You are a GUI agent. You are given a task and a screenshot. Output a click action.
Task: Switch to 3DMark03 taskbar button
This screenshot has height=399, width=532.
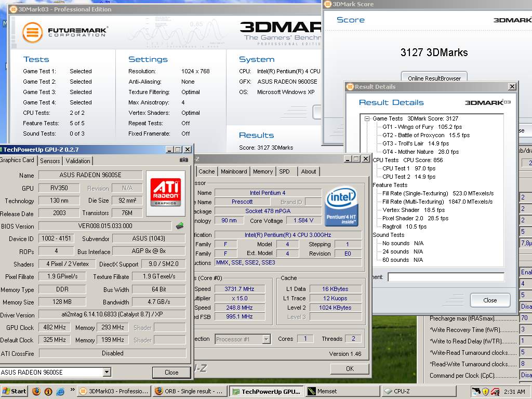coord(114,391)
